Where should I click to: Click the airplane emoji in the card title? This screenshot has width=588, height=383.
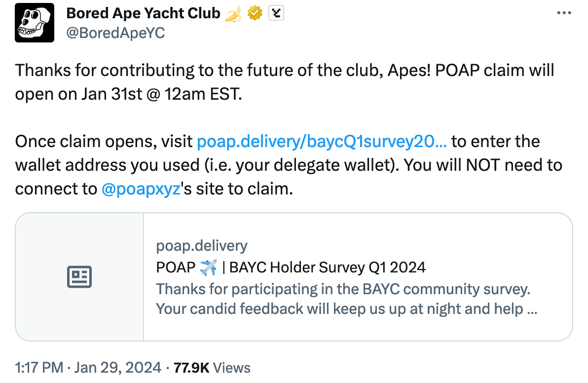point(208,268)
